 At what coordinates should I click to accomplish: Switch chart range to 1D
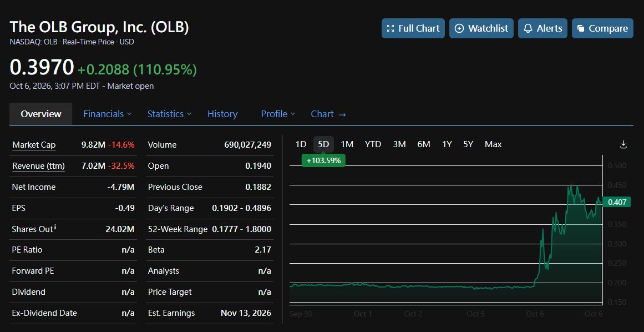coord(301,144)
